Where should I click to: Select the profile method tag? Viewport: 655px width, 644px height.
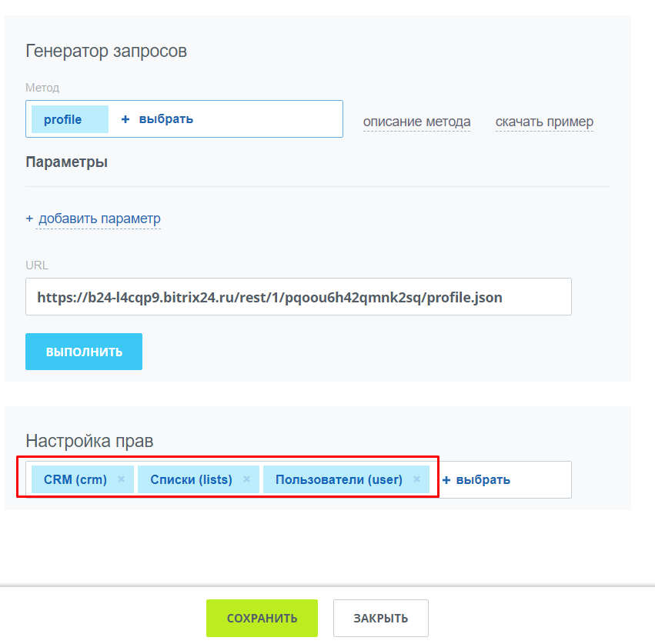click(x=63, y=119)
